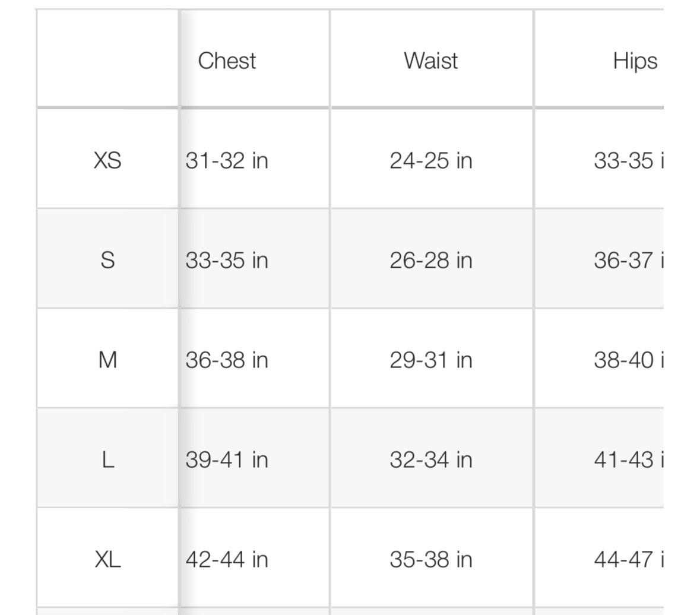Click S chest value 33-35 in
This screenshot has height=615, width=700.
227,260
